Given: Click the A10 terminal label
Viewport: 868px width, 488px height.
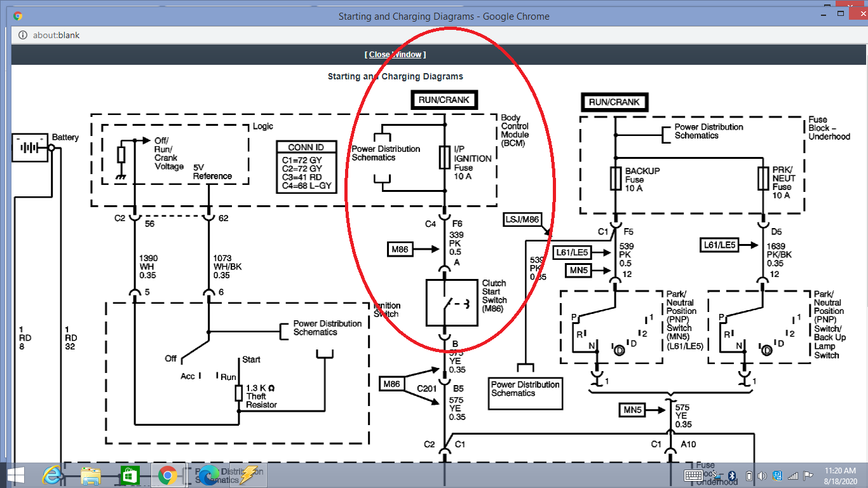Looking at the screenshot, I should coord(688,445).
